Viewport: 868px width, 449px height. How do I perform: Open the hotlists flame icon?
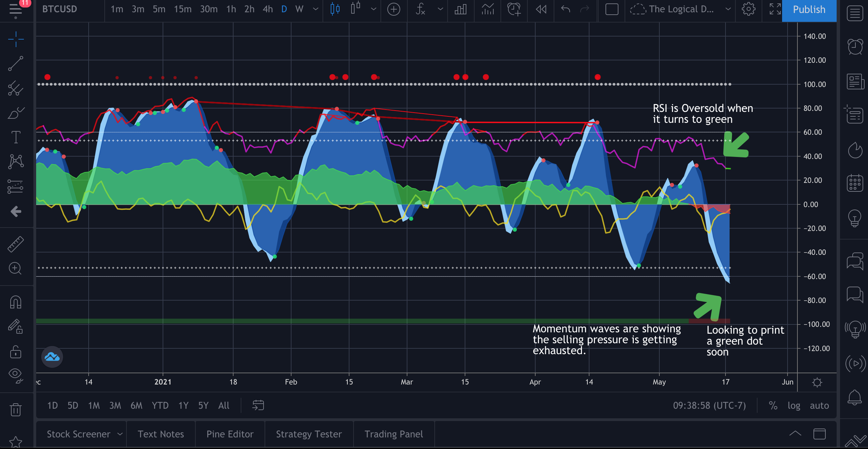click(855, 150)
